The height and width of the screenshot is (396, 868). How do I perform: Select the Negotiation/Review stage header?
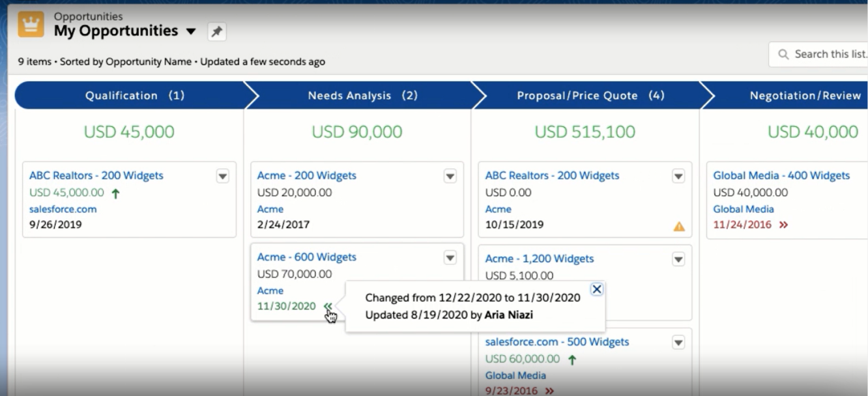click(785, 96)
